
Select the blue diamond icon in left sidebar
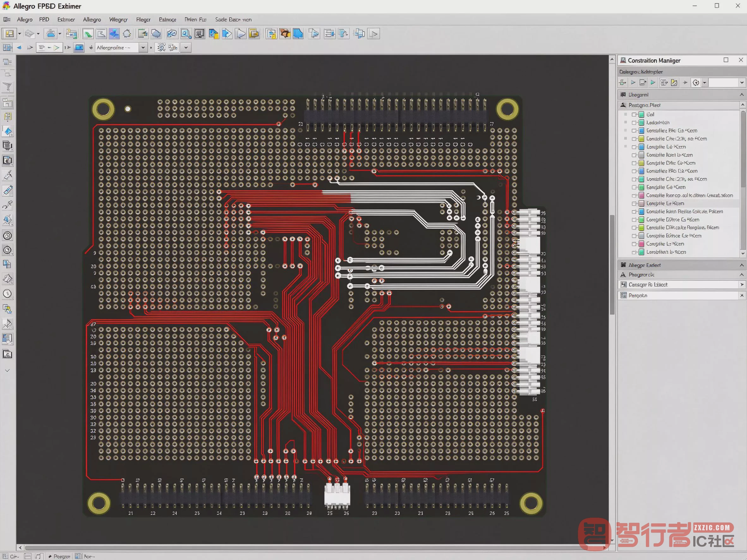tap(8, 131)
